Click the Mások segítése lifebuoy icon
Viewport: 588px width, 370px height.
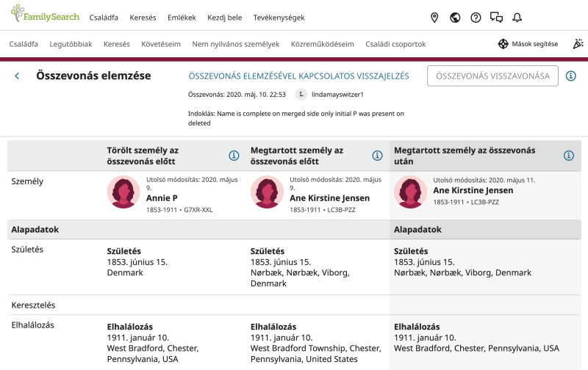(503, 44)
